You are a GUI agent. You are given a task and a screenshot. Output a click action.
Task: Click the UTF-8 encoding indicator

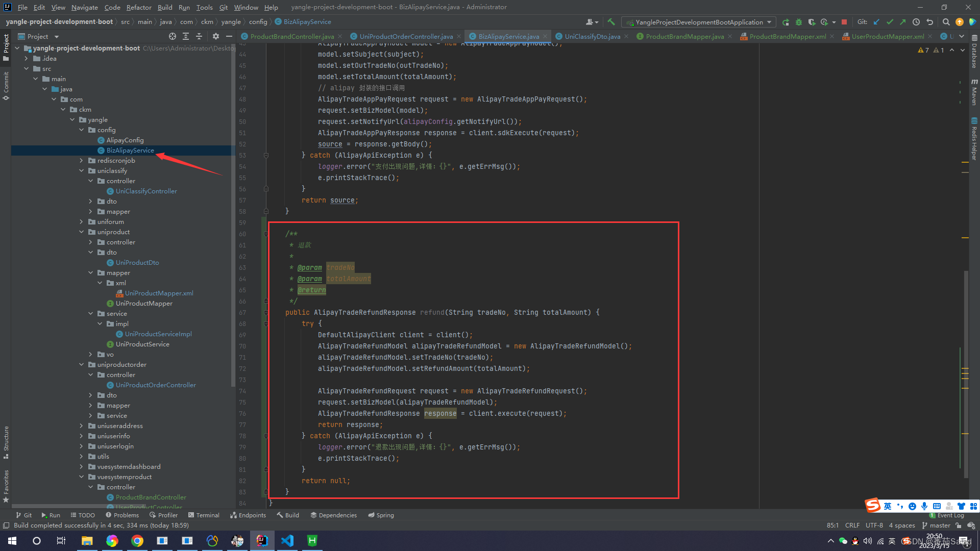point(874,525)
